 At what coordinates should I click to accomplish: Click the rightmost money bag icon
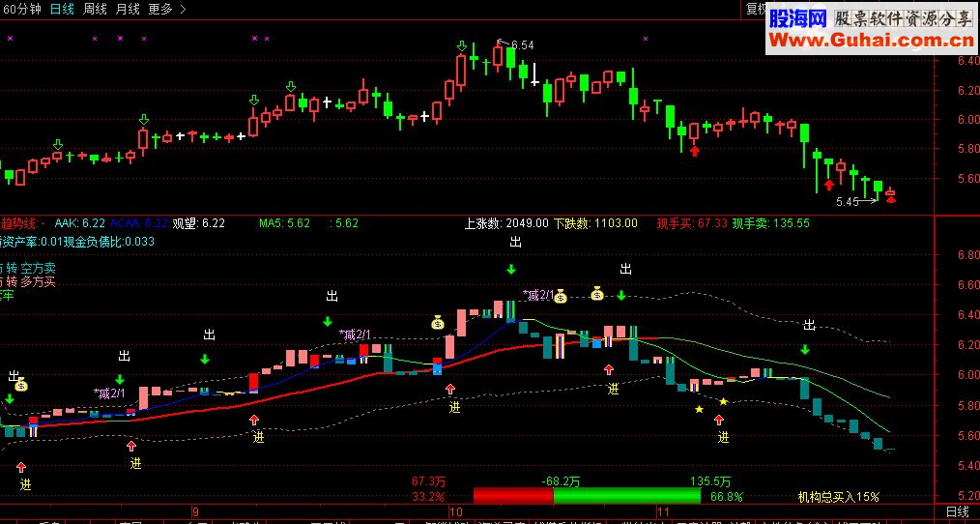pos(597,293)
